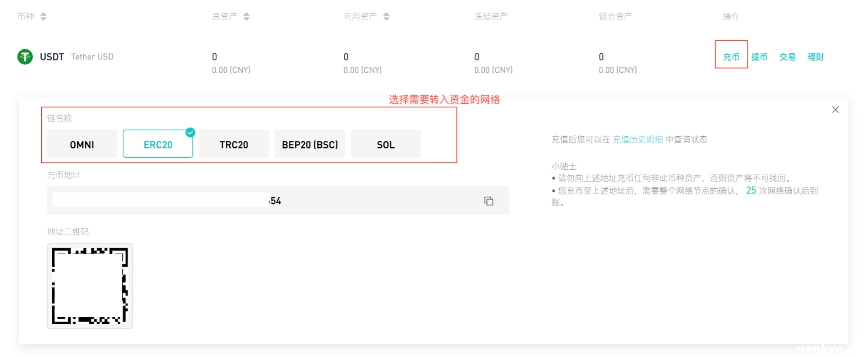Click the address QR code image
Viewport: 868px width, 357px height.
[x=90, y=286]
